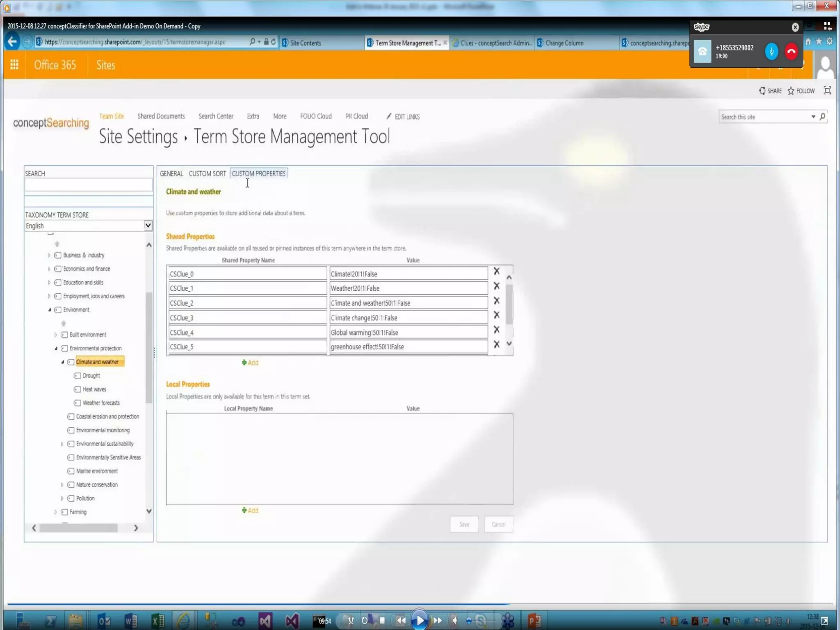
Task: Open the CUSTOM SORT tab
Action: pos(207,173)
